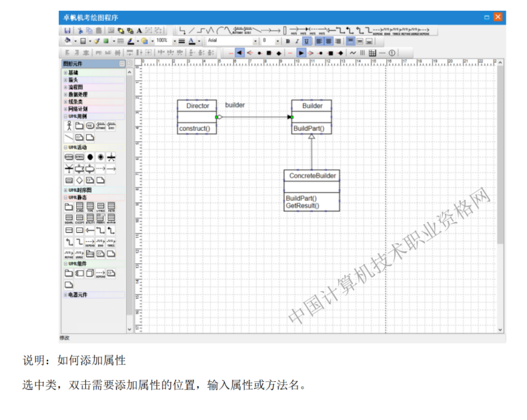Click the Save icon in toolbar
This screenshot has height=420, width=527.
(67, 31)
